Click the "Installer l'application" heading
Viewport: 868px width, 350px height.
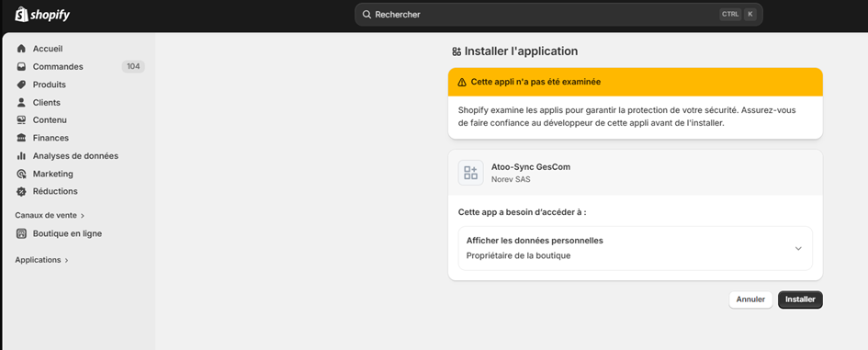522,51
